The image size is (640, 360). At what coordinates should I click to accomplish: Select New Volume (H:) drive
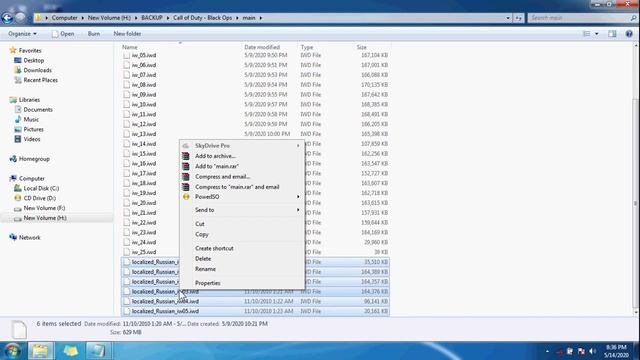click(45, 218)
